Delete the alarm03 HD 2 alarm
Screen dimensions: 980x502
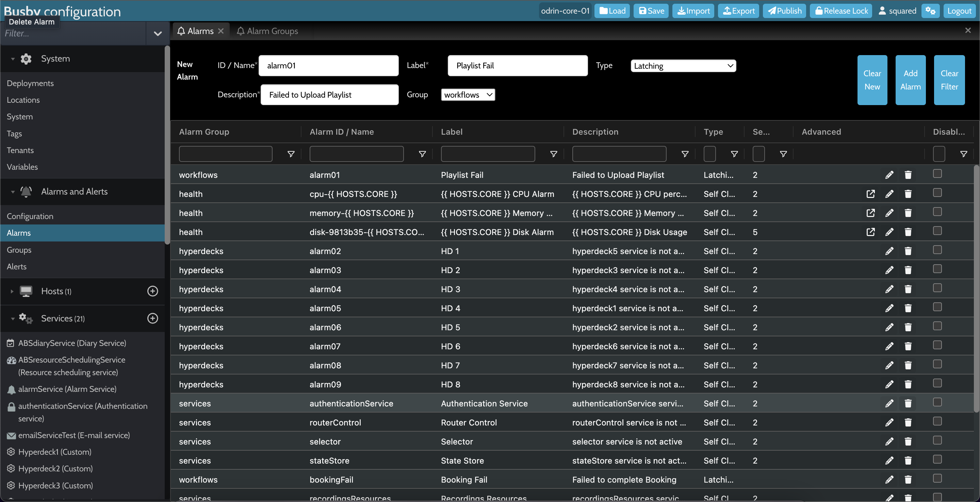(x=908, y=270)
